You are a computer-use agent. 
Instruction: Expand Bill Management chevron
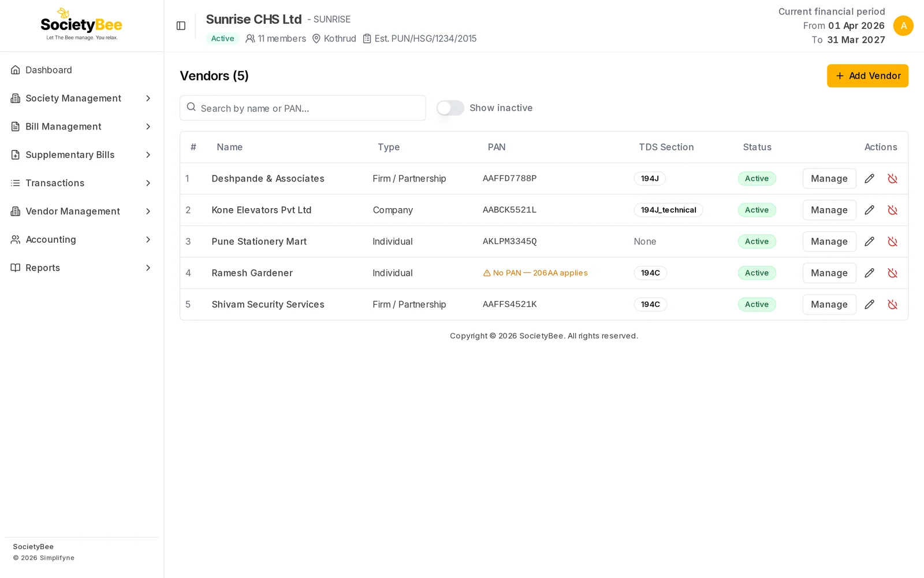click(148, 127)
